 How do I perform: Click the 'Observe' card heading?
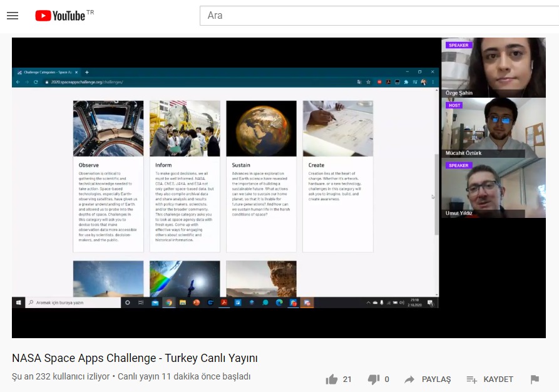pos(89,165)
